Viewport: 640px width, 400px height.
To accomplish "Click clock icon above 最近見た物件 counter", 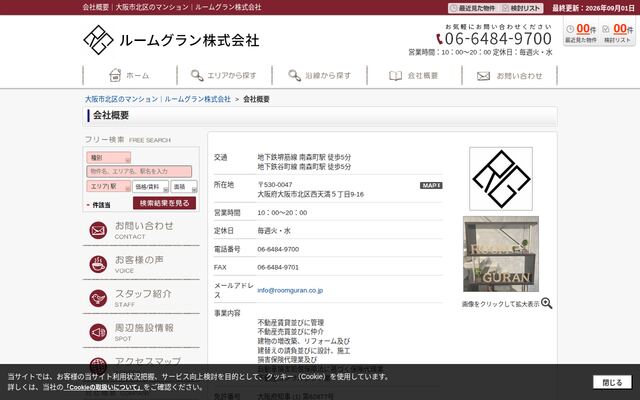I will [x=570, y=29].
